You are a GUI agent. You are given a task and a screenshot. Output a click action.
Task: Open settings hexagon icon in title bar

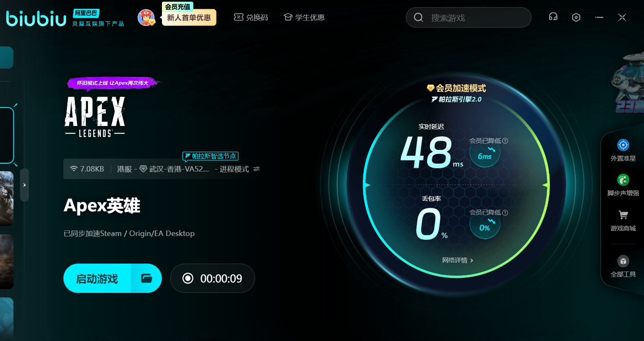point(576,17)
